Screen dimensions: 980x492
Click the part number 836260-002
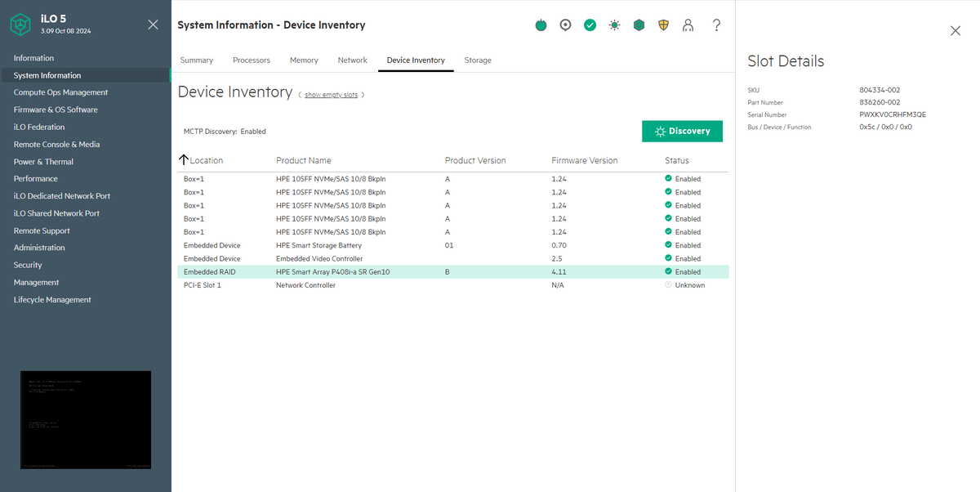880,103
